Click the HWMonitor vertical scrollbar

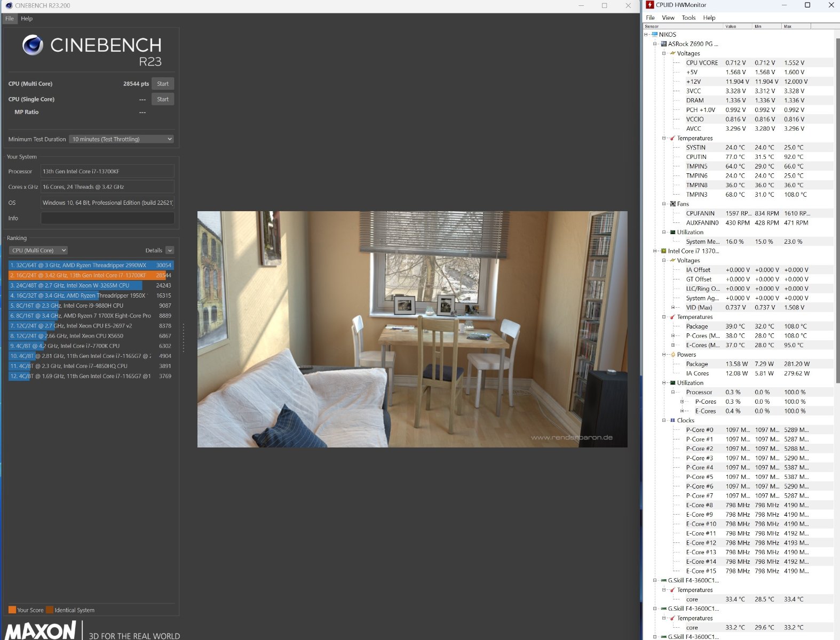coord(837,210)
